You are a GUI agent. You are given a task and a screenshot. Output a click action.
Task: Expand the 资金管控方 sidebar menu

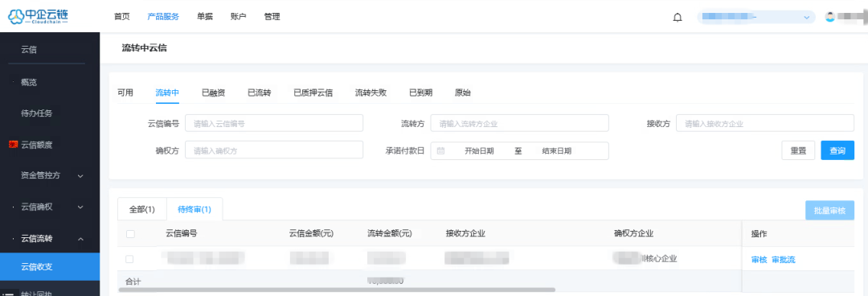point(50,175)
